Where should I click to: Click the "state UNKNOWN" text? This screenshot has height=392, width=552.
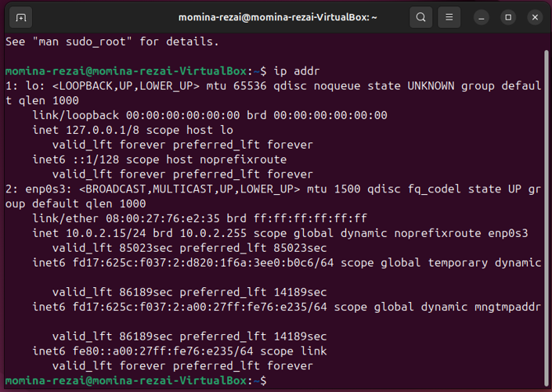pyautogui.click(x=411, y=86)
